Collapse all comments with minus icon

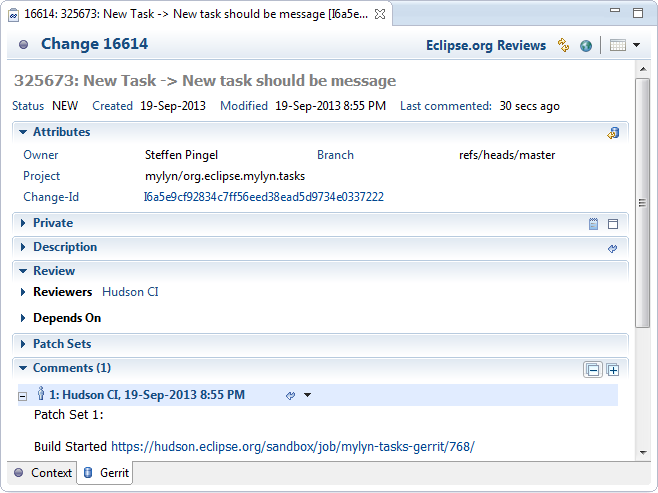tap(593, 370)
